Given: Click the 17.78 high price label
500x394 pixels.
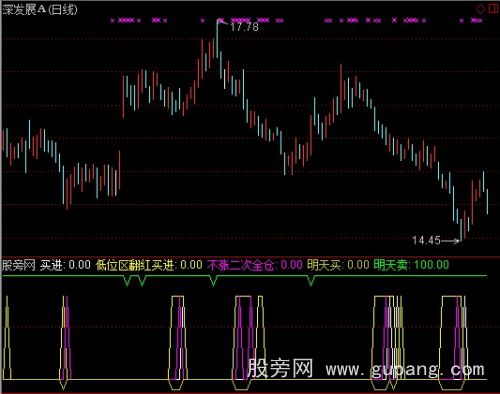Looking at the screenshot, I should pos(244,27).
